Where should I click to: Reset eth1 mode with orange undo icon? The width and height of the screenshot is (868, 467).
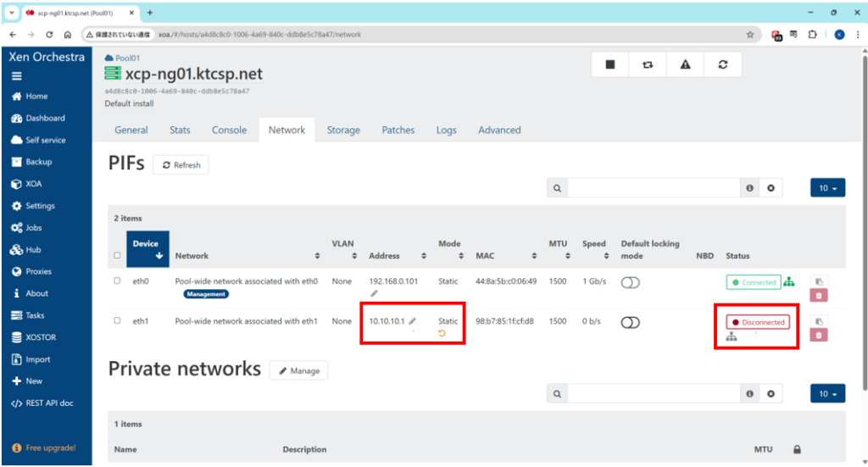[442, 334]
